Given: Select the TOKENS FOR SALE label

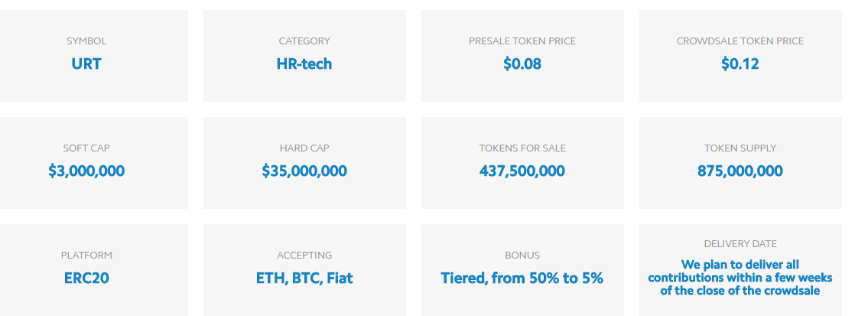Looking at the screenshot, I should coord(522,148).
